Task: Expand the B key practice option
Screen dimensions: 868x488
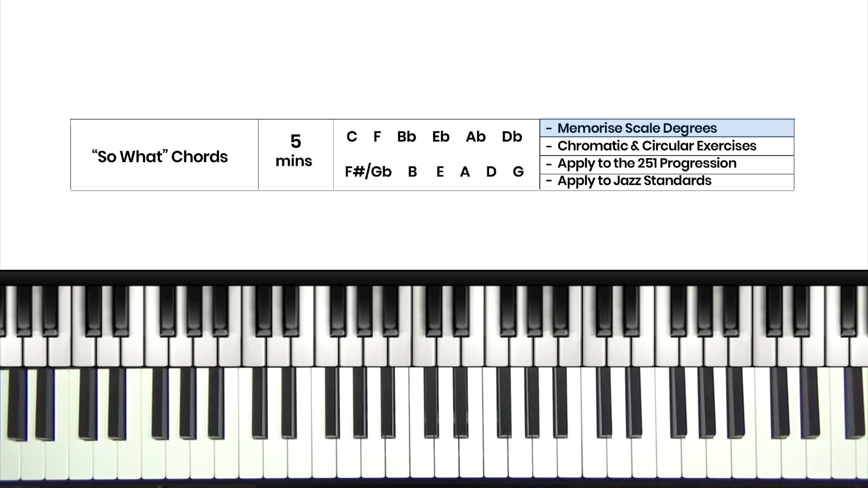Action: [x=413, y=172]
